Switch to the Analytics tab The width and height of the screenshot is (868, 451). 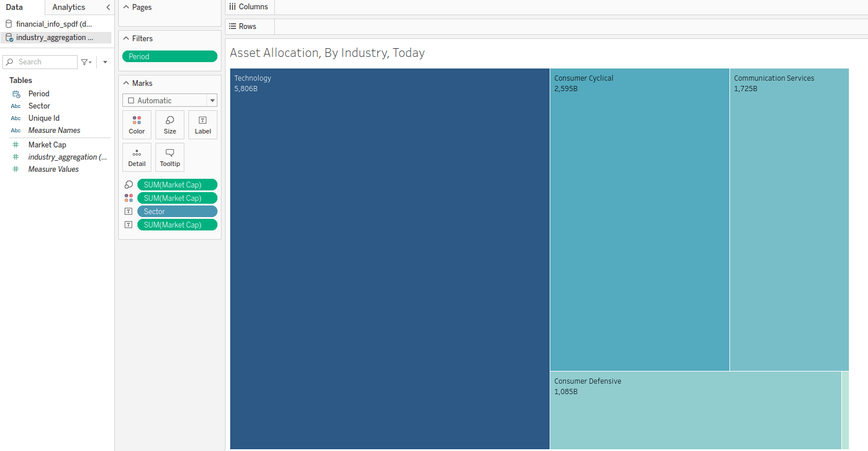click(68, 8)
